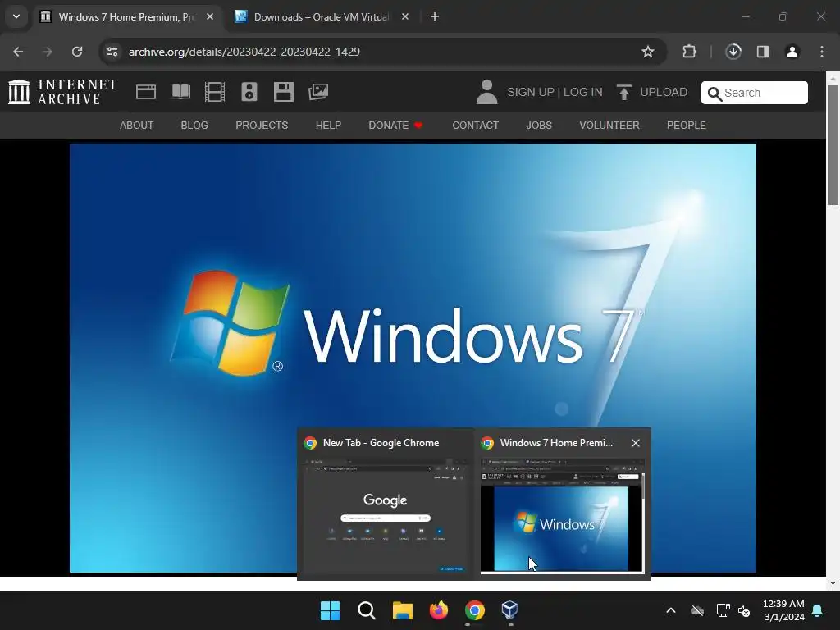Toggle the Chrome side panel icon

point(763,52)
